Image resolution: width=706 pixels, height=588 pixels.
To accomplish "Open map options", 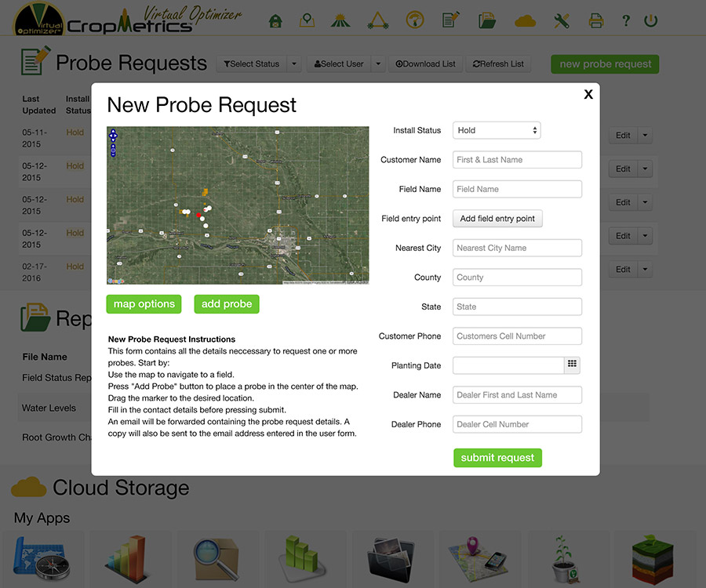I will (144, 304).
